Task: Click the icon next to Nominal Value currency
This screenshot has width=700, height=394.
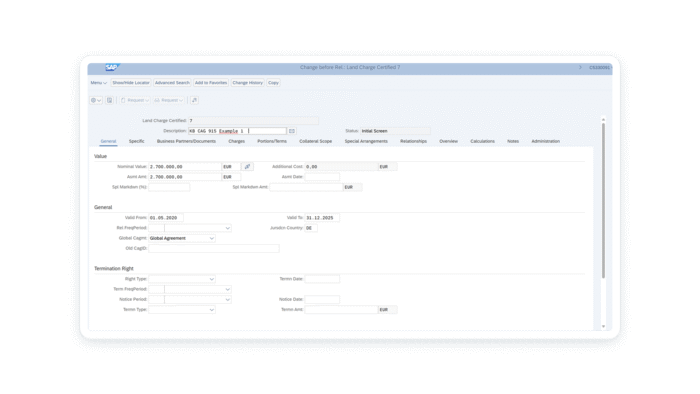Action: click(247, 167)
